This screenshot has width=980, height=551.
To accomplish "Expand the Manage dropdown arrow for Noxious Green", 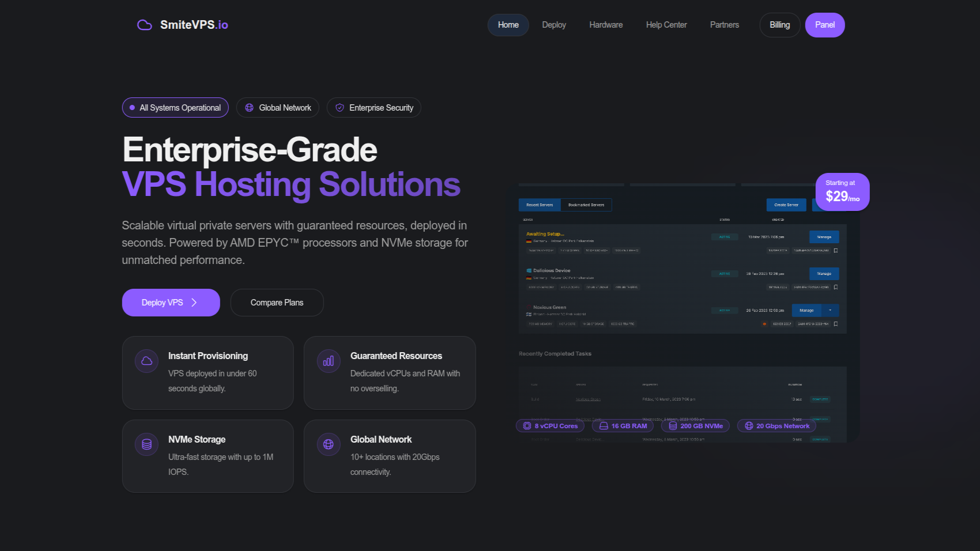I will tap(830, 311).
